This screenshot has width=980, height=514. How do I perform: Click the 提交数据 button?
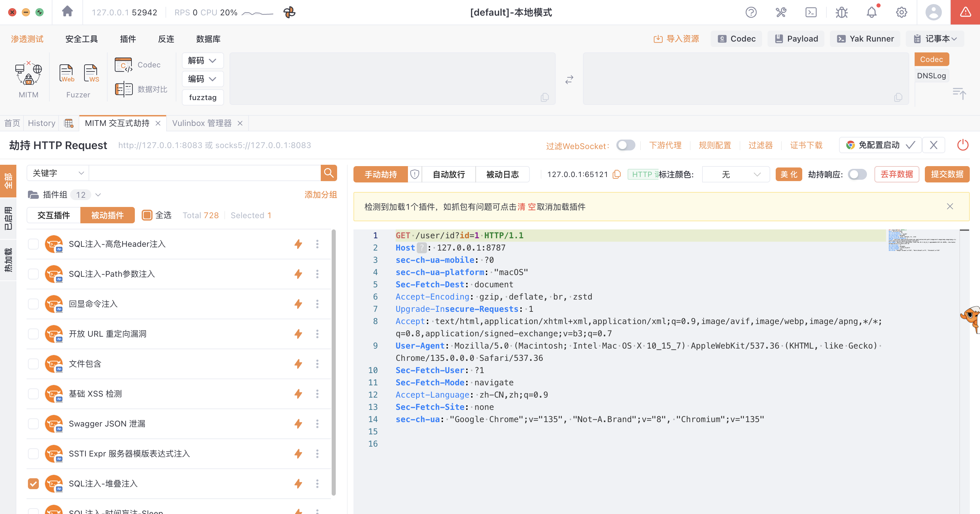(947, 174)
